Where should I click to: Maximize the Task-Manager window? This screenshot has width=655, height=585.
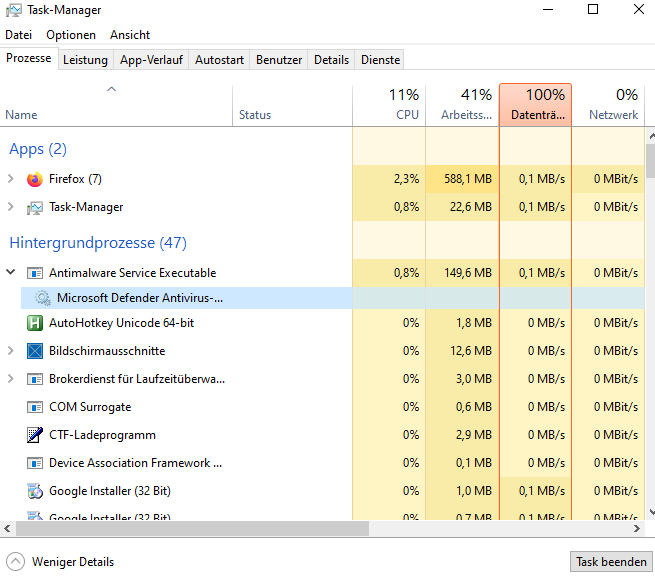tap(593, 9)
